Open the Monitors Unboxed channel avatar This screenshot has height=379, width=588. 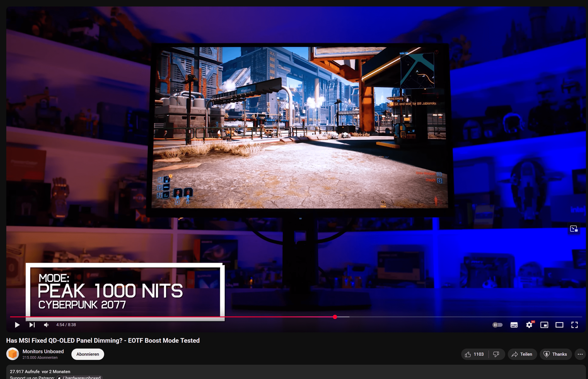point(13,354)
